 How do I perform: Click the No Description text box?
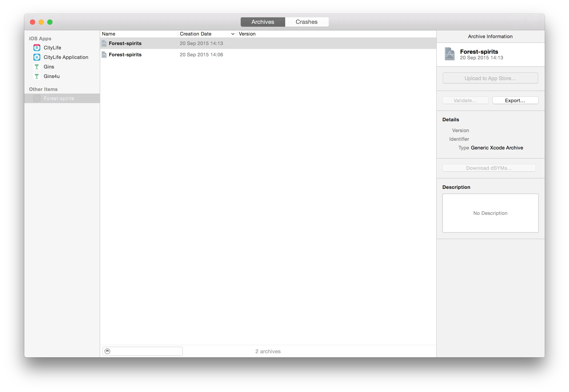tap(490, 213)
